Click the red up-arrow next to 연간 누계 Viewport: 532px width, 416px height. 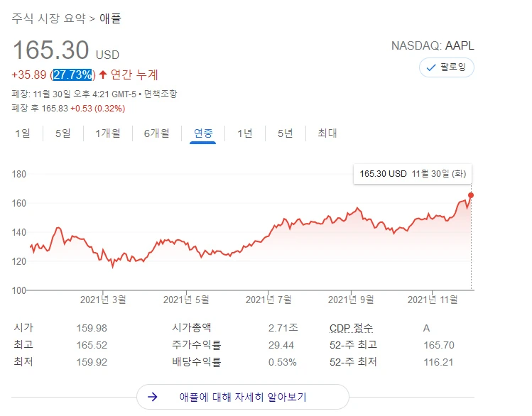103,75
